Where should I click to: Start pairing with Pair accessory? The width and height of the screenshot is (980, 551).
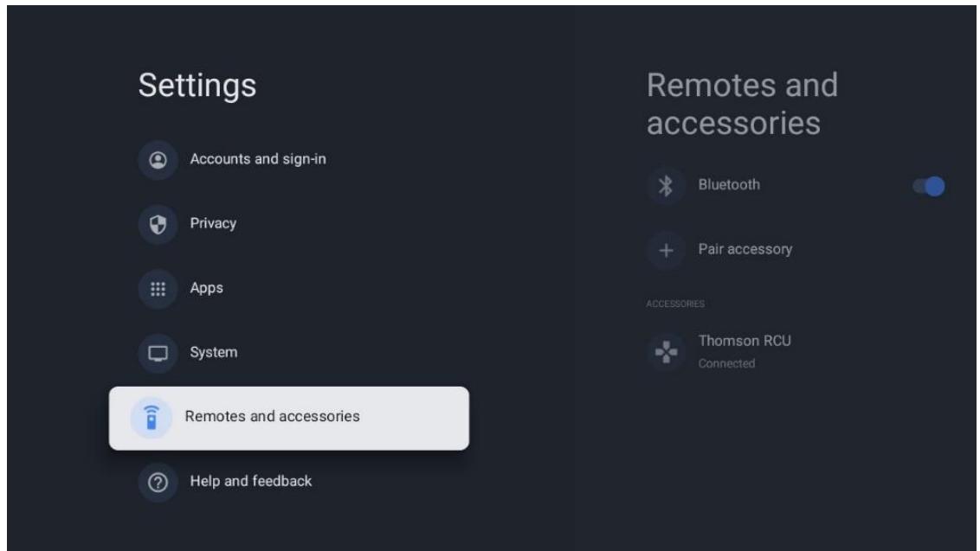pyautogui.click(x=745, y=249)
